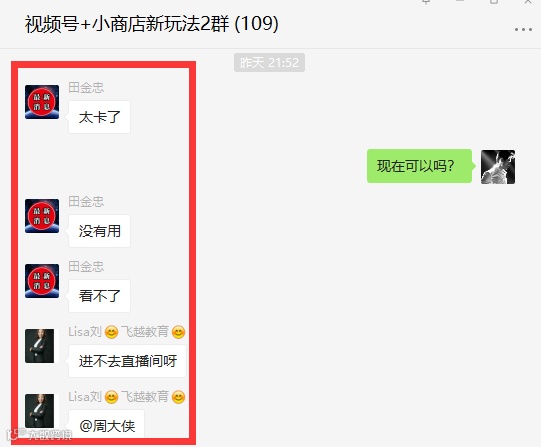Click 田金忠's avatar beside "看不了"
Image resolution: width=541 pixels, height=447 pixels.
coord(42,281)
